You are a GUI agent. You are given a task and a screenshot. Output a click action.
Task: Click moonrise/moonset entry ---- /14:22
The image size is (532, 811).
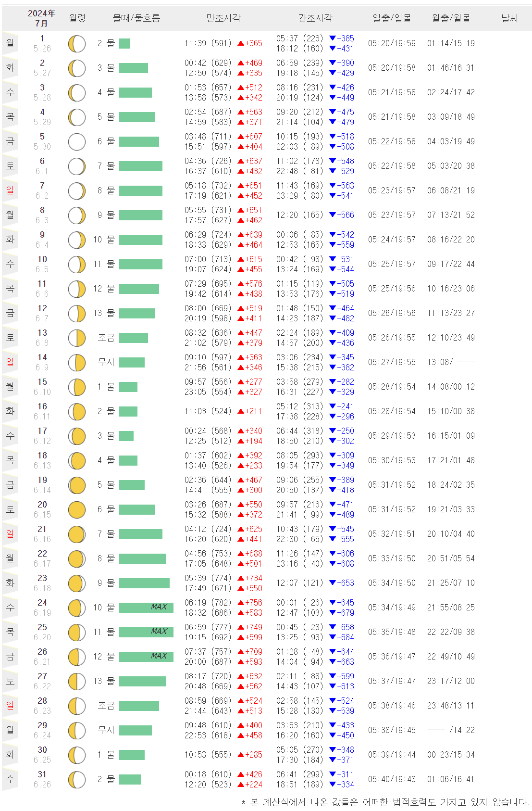click(451, 730)
